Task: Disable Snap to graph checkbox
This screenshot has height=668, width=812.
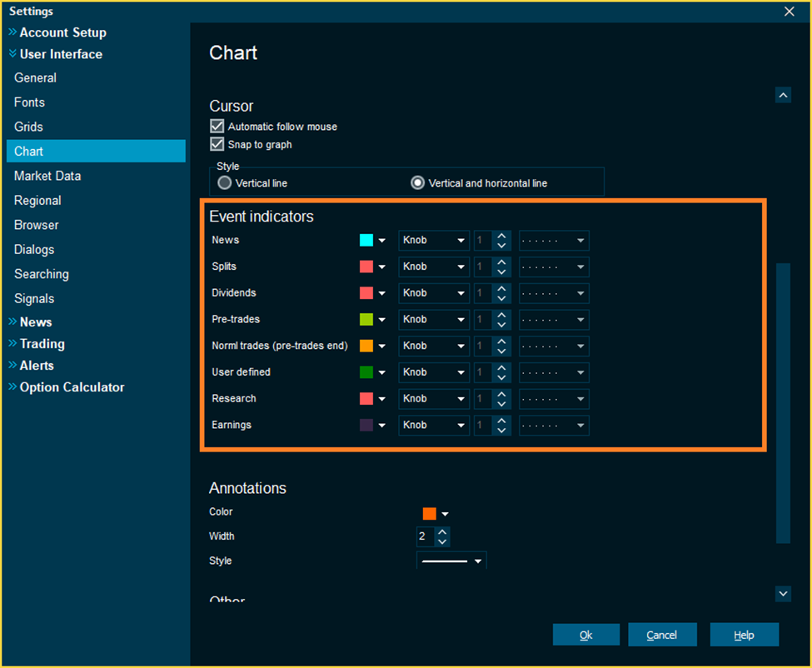Action: (x=217, y=144)
